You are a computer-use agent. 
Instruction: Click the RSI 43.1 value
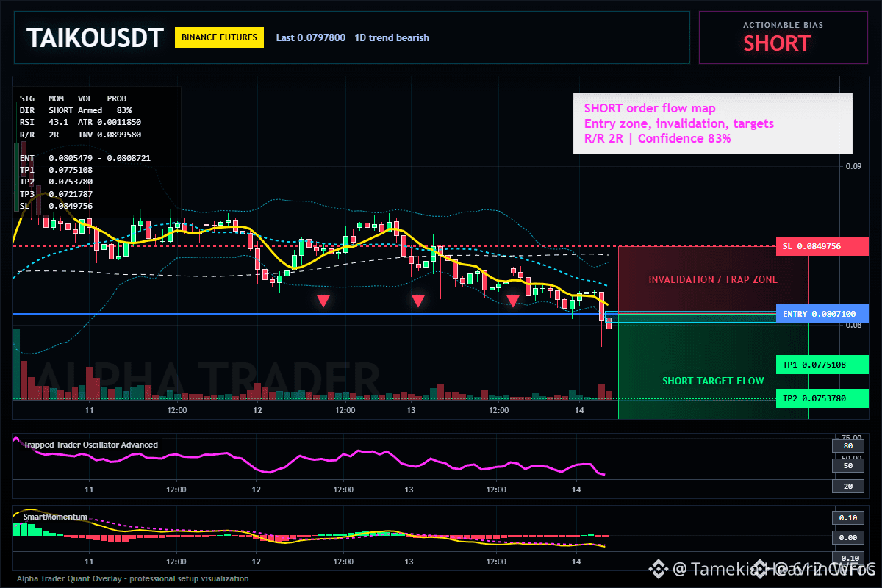[44, 121]
